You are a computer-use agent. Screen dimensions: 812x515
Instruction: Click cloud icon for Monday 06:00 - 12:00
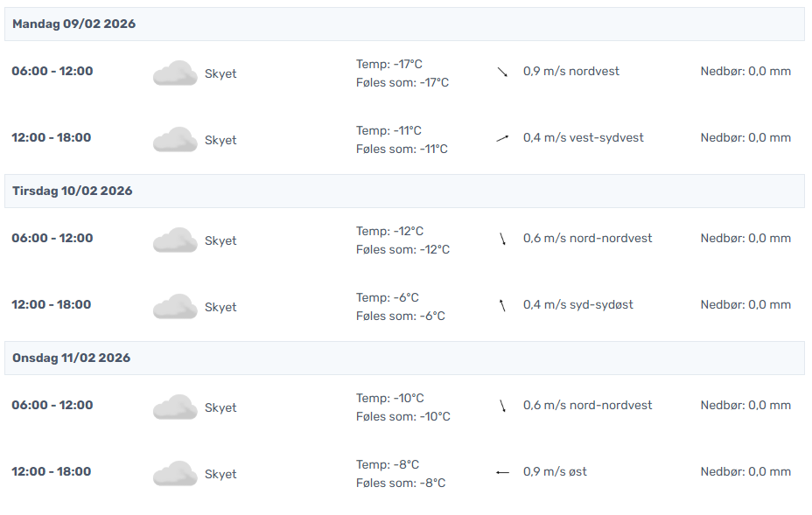point(175,73)
